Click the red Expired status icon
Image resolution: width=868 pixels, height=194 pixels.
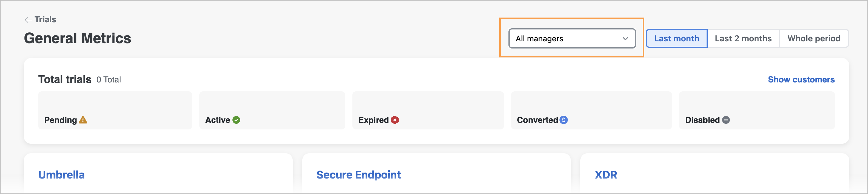coord(395,120)
